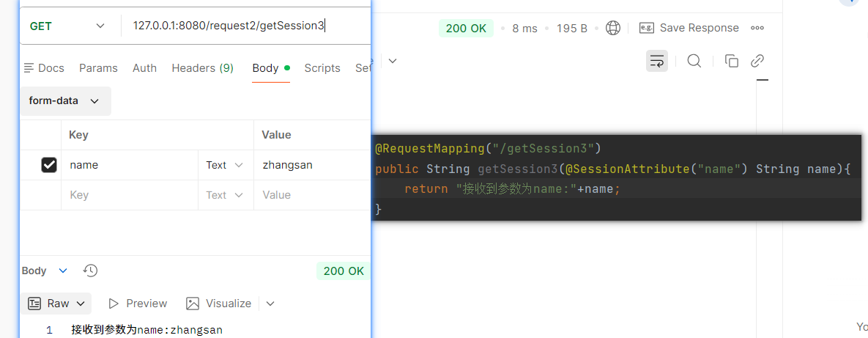Open the Raw format dropdown
This screenshot has height=338, width=868.
[x=58, y=303]
